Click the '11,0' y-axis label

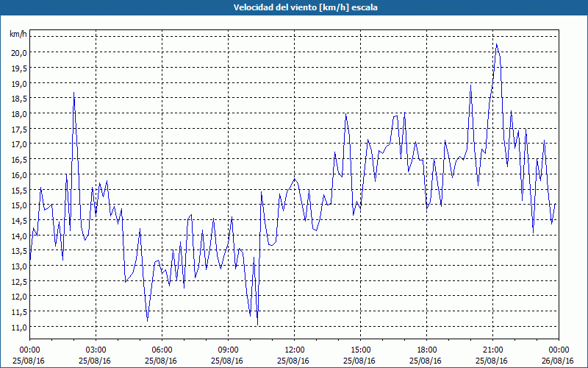tap(19, 328)
